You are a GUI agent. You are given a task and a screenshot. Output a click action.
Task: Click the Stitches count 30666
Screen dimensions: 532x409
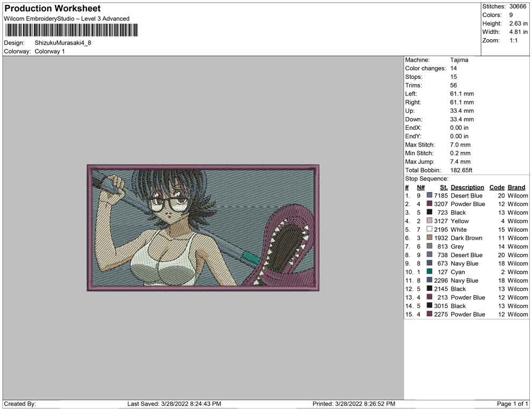517,6
